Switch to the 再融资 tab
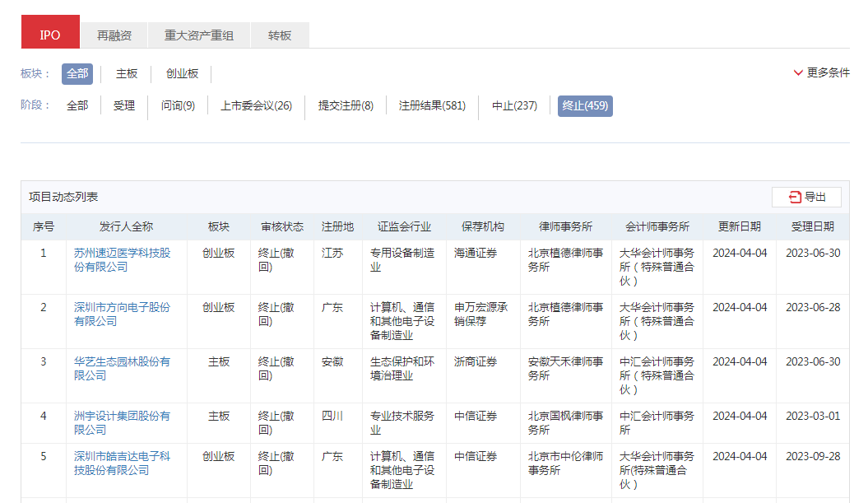This screenshot has height=503, width=868. (x=114, y=35)
